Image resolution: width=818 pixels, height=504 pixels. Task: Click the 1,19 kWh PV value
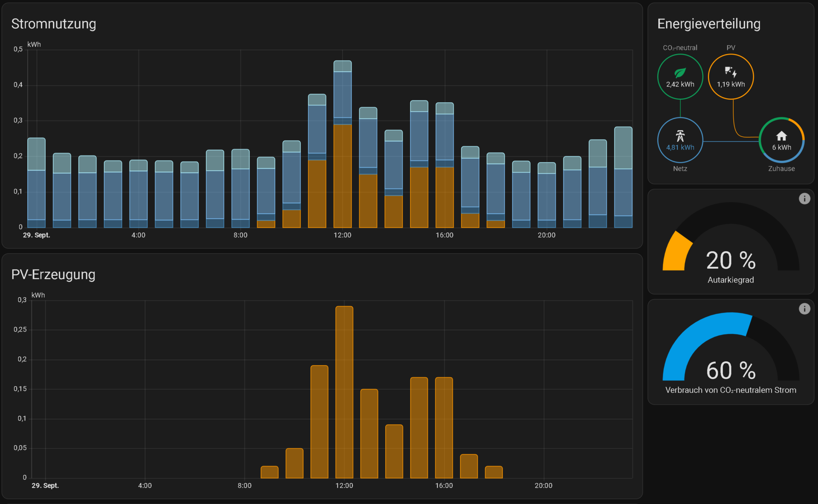point(731,84)
